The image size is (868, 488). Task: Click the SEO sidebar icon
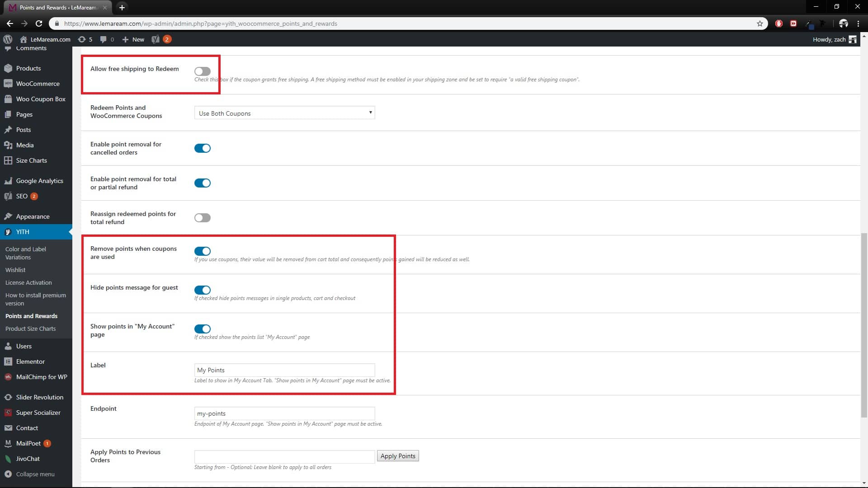[x=8, y=196]
